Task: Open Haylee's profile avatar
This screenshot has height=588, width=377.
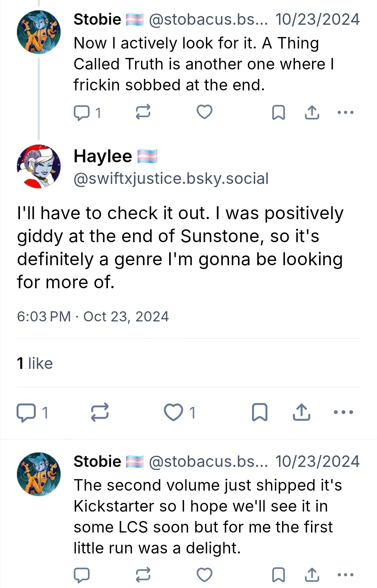Action: click(x=39, y=166)
